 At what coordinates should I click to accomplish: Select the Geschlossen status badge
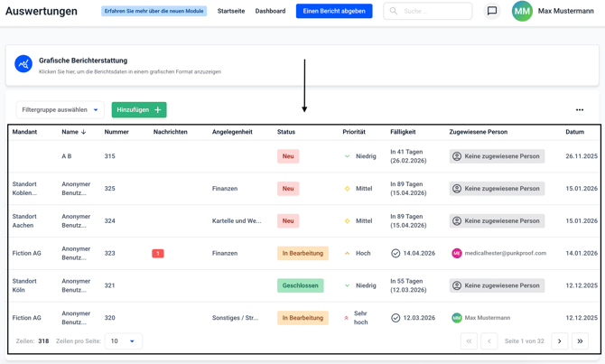click(300, 285)
